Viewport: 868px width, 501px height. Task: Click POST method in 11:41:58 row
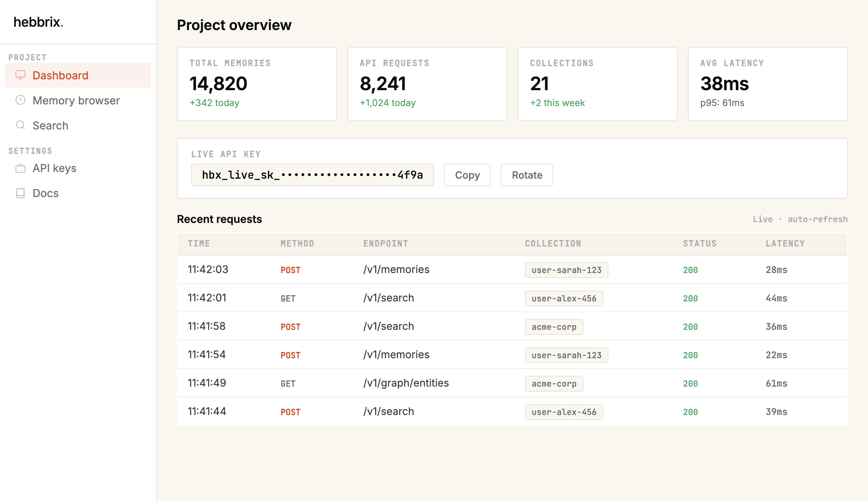pyautogui.click(x=290, y=327)
